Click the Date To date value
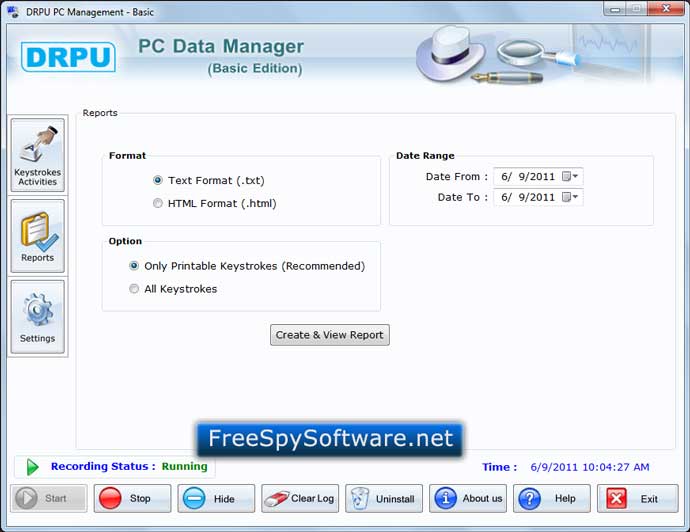Screen dimensions: 690x532 [528, 197]
